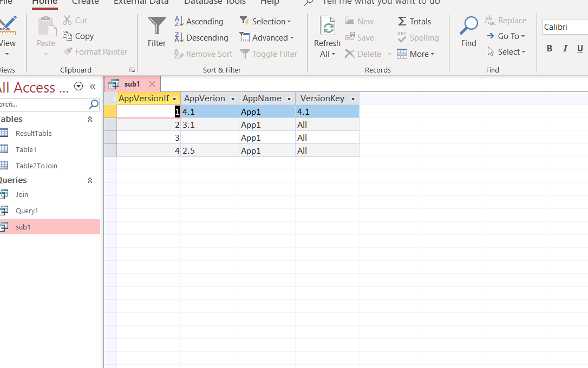
Task: Close the sub1 query tab
Action: [x=152, y=84]
